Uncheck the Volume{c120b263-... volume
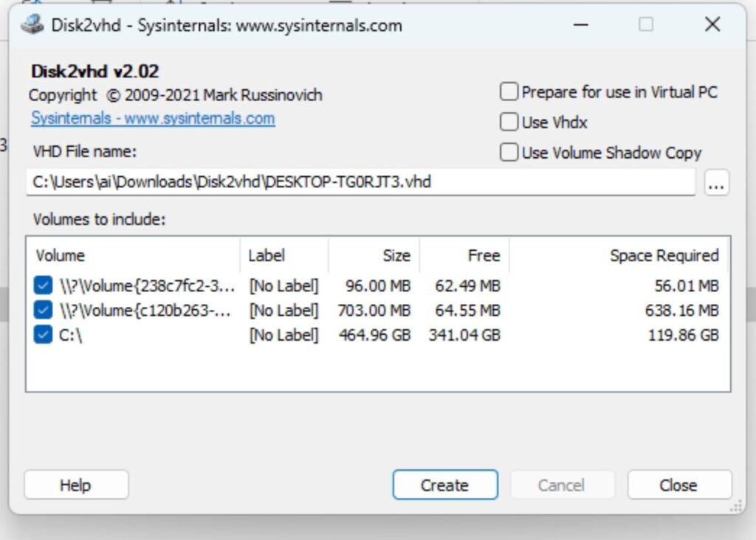Viewport: 756px width, 540px height. [x=43, y=310]
